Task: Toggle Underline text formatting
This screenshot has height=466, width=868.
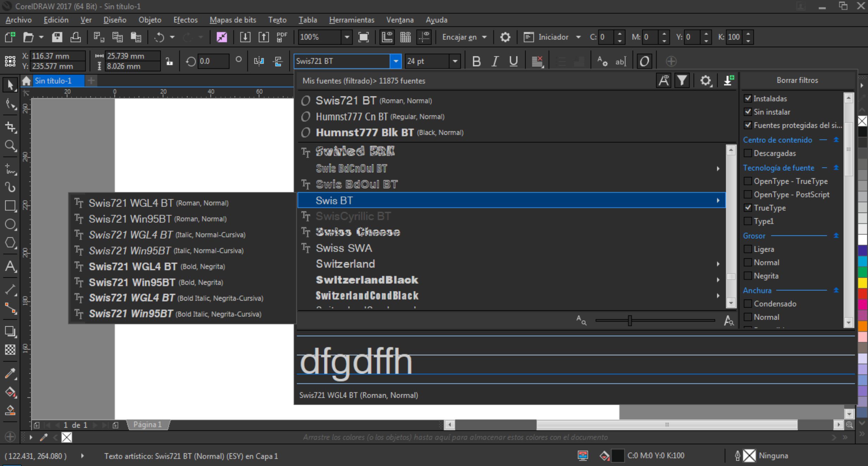Action: click(x=513, y=61)
